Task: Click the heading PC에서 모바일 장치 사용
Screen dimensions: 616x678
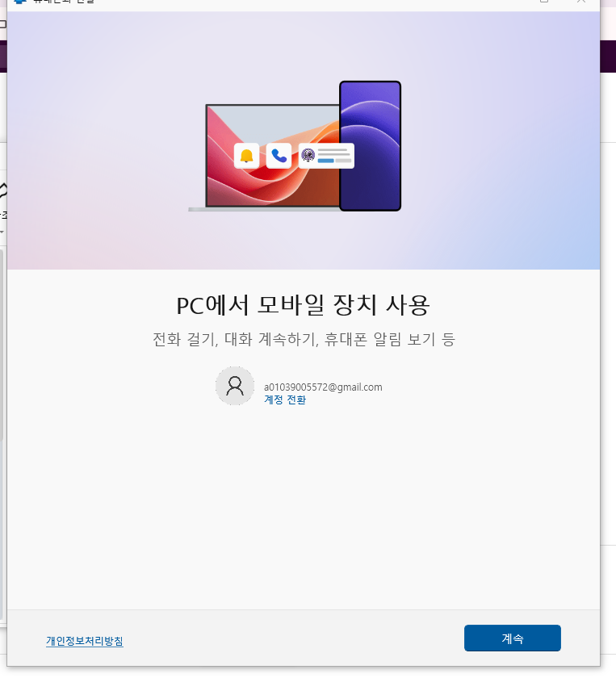Action: [303, 305]
